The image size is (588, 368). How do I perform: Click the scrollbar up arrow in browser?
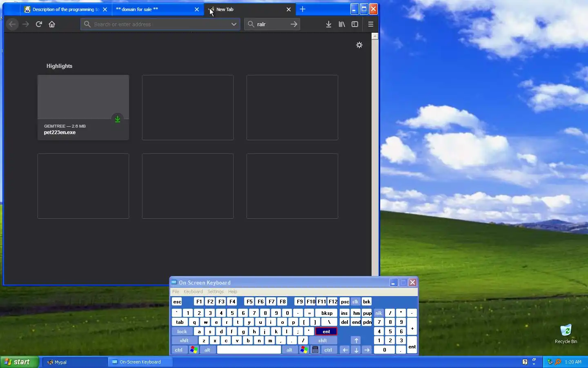point(375,36)
